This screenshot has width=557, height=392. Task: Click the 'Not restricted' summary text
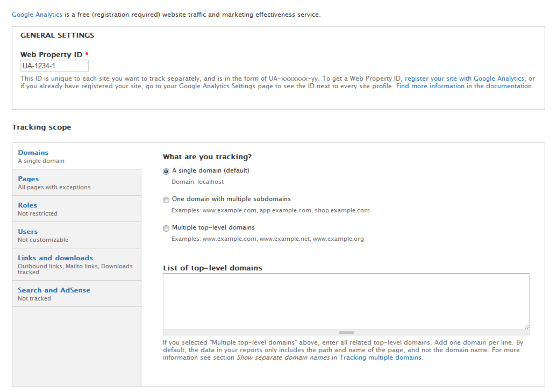pos(37,213)
